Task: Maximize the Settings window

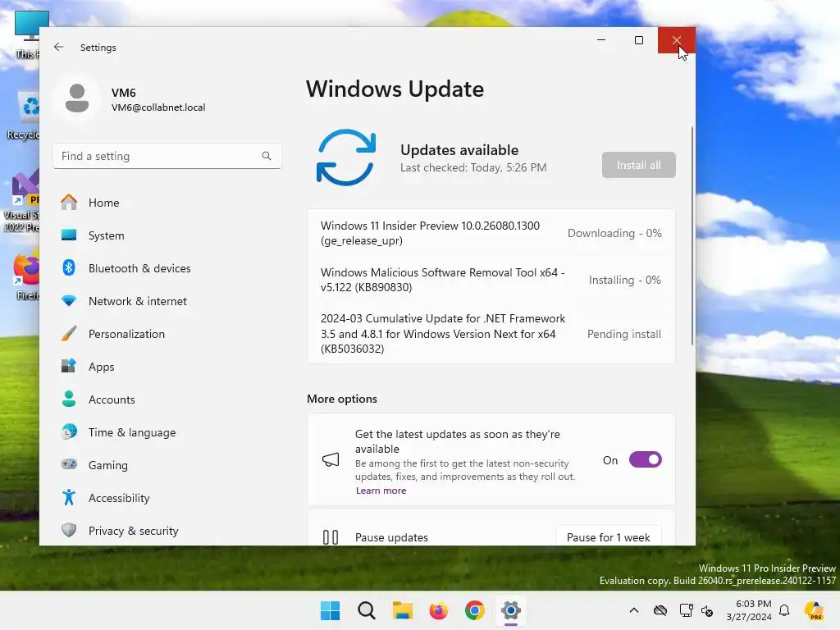Action: click(x=638, y=40)
